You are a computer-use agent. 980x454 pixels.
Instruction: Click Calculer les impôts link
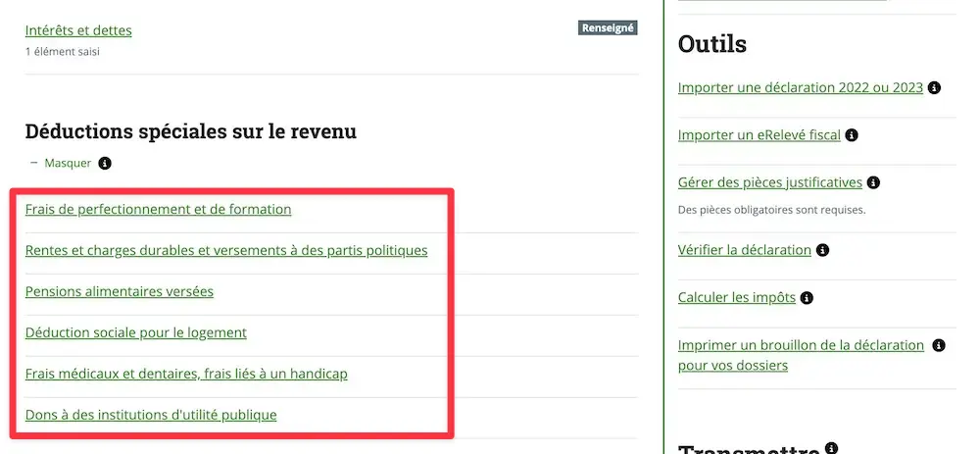pyautogui.click(x=737, y=298)
